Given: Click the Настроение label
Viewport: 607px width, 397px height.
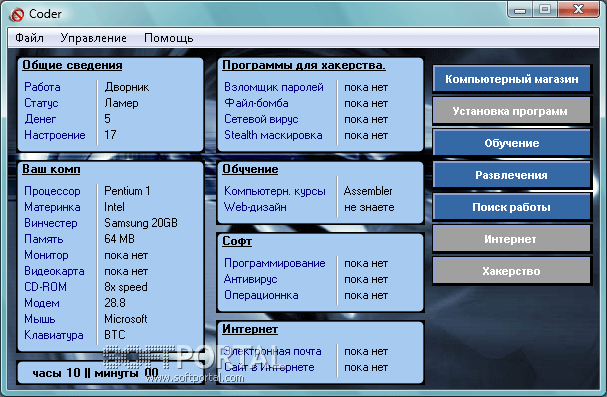Looking at the screenshot, I should click(55, 135).
